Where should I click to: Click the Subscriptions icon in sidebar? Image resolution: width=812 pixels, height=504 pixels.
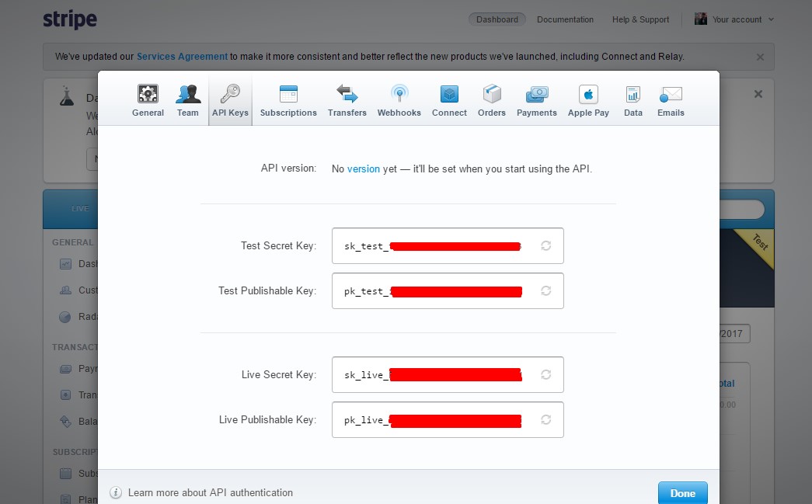click(x=65, y=473)
